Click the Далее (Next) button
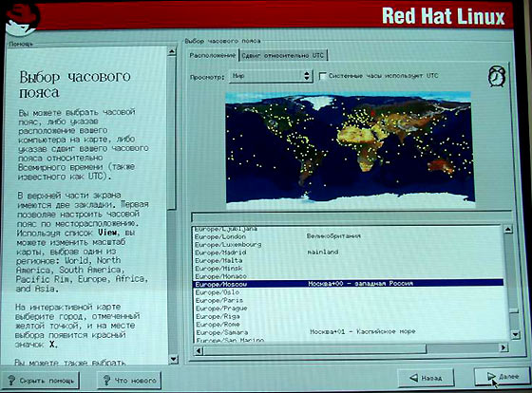Image resolution: width=532 pixels, height=393 pixels. tap(503, 376)
